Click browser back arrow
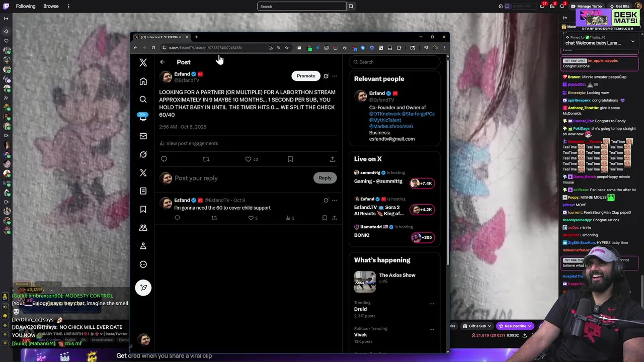 pyautogui.click(x=135, y=48)
